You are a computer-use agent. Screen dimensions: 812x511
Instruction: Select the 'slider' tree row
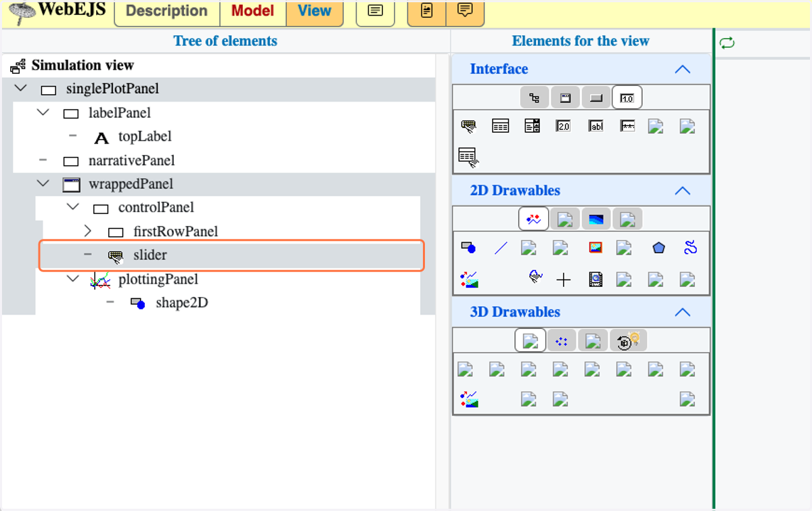231,255
